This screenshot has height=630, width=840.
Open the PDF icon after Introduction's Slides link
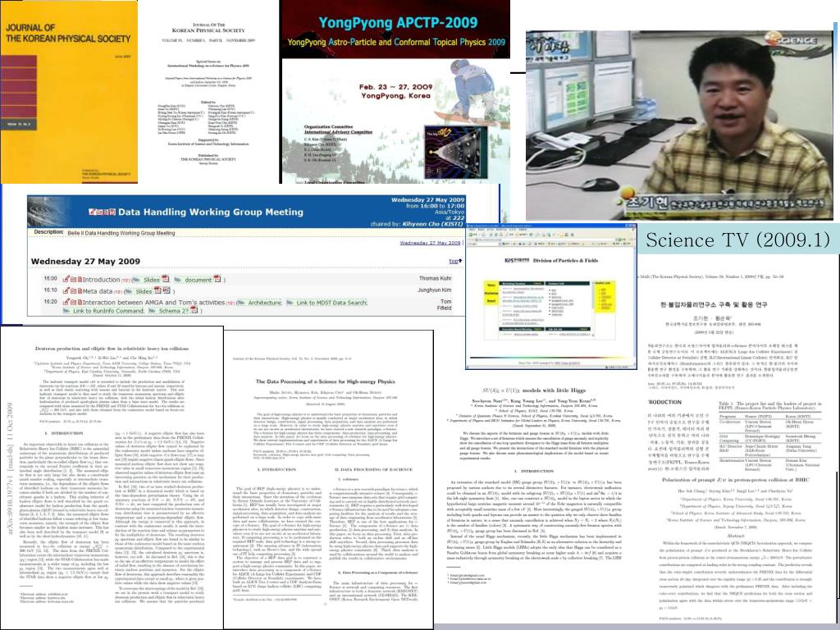(x=165, y=279)
